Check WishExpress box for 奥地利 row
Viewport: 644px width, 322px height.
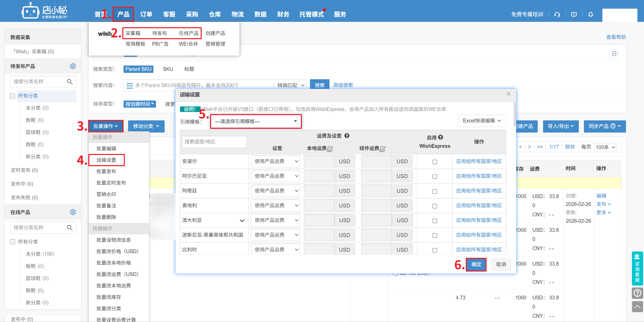(x=434, y=206)
